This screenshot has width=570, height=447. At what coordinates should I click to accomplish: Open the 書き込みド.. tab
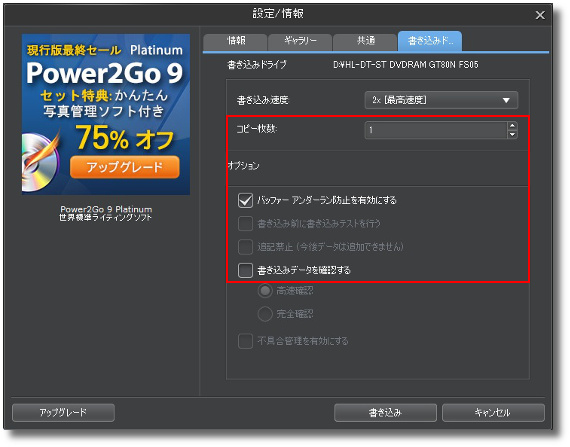click(x=430, y=41)
